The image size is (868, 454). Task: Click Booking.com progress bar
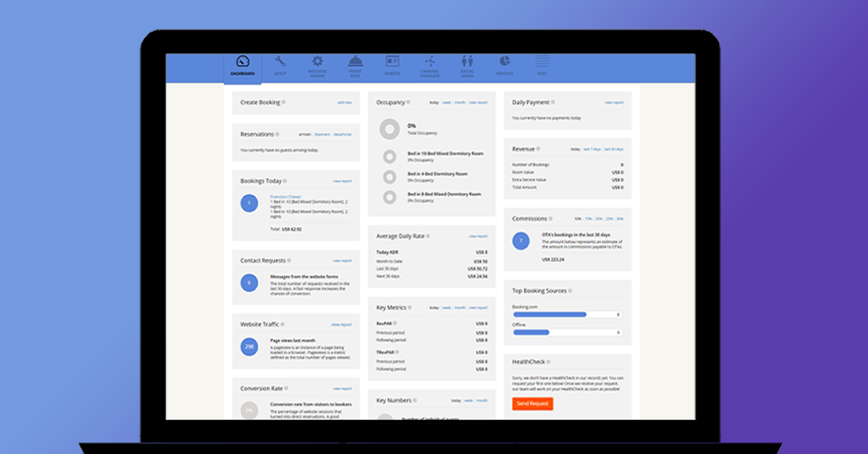point(567,314)
